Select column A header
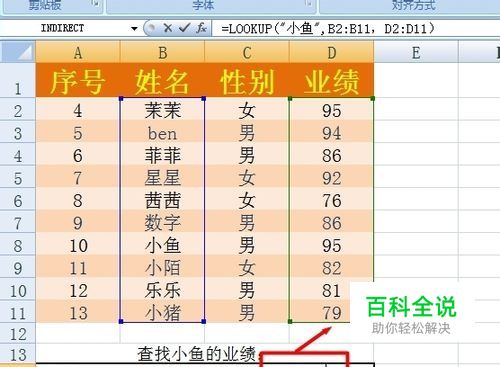This screenshot has width=500, height=367. point(78,52)
